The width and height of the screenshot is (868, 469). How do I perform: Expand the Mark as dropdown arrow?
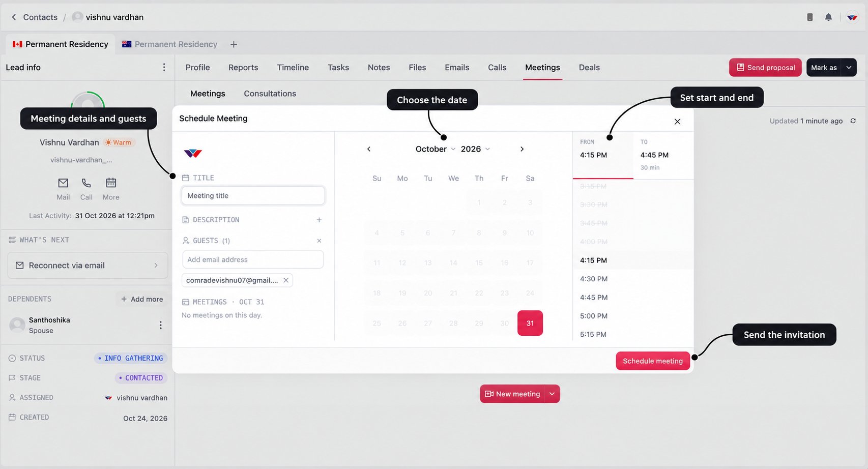[849, 68]
